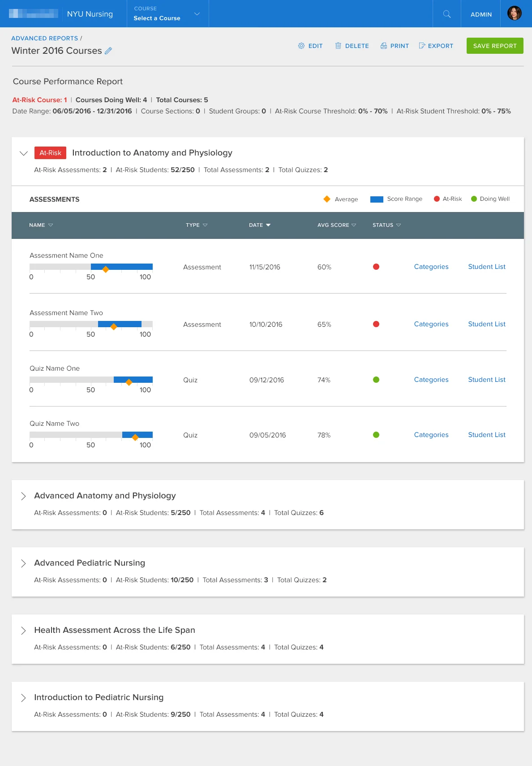Click the score range bar of Quiz Name One
532x766 pixels.
(133, 380)
